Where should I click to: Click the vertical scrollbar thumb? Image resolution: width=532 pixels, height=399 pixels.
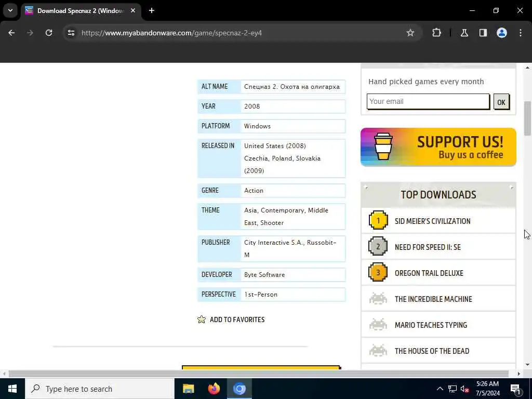pyautogui.click(x=527, y=118)
